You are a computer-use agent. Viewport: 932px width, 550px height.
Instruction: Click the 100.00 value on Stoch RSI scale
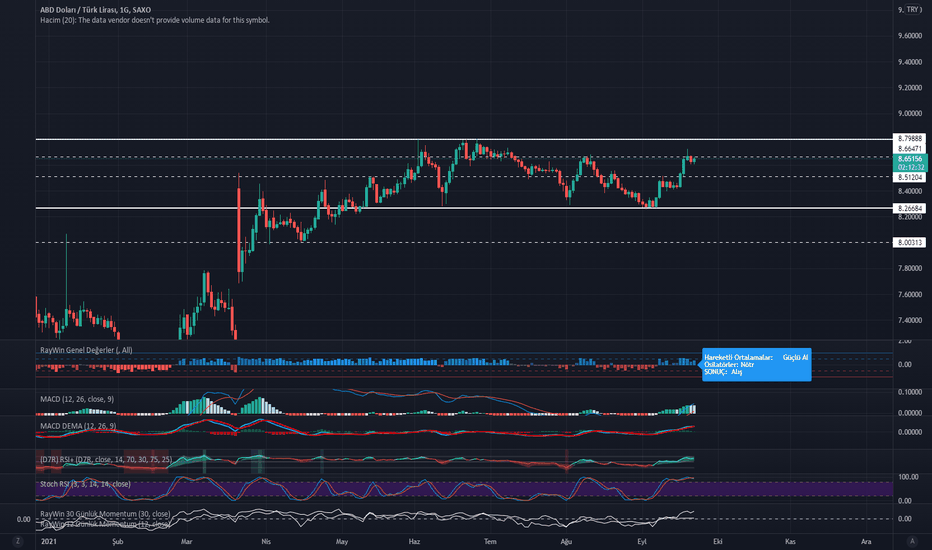[x=909, y=477]
